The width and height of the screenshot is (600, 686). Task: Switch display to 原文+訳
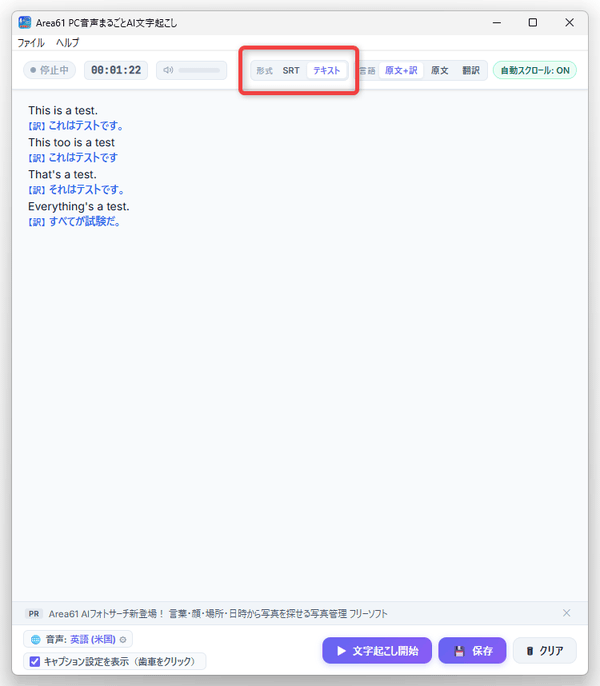point(401,70)
